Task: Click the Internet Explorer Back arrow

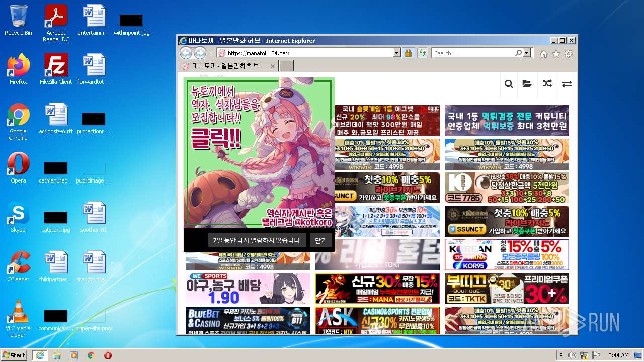Action: tap(186, 53)
